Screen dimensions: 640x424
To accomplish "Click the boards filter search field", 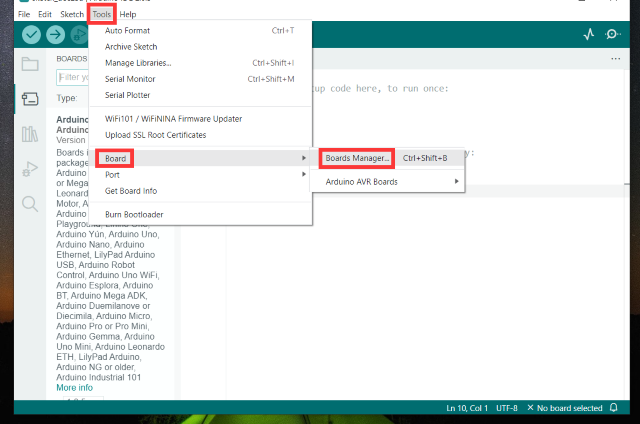I will [x=73, y=77].
